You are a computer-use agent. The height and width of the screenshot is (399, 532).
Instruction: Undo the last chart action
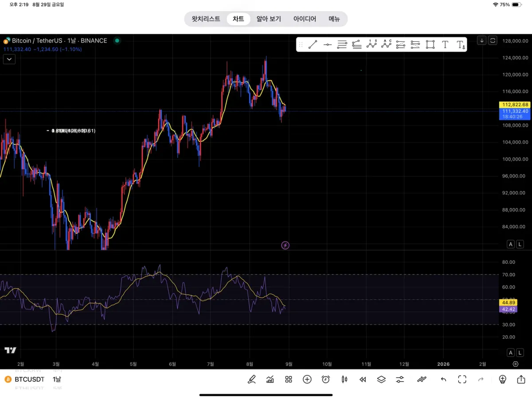coord(443,379)
